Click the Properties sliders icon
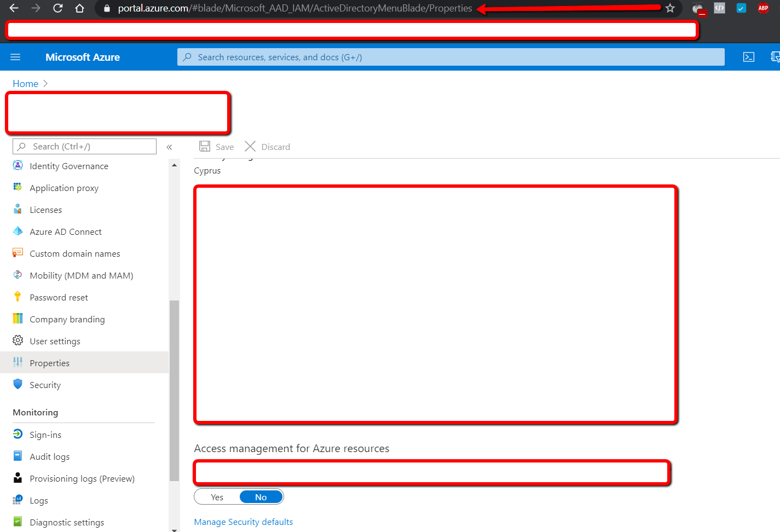The image size is (780, 532). coord(18,362)
